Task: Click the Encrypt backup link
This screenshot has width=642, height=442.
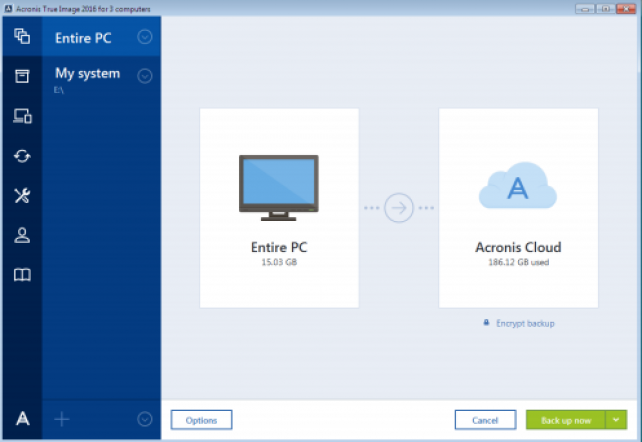Action: [x=525, y=323]
